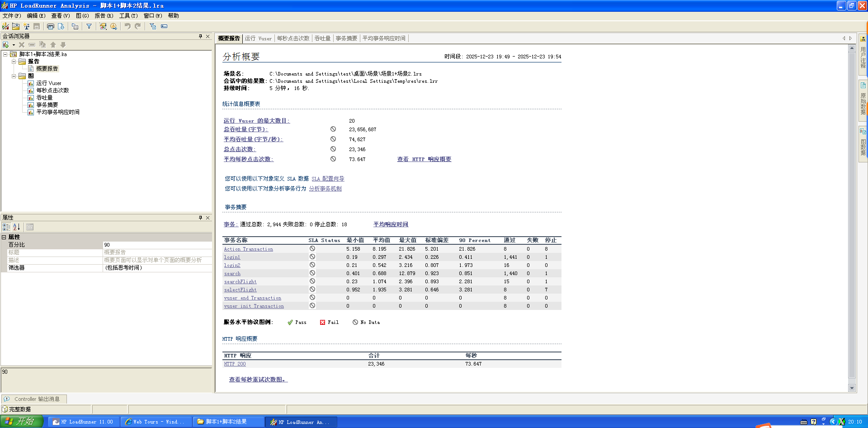Pin the 会话浏览器 panel with the pushpin
This screenshot has height=428, width=868.
point(200,36)
